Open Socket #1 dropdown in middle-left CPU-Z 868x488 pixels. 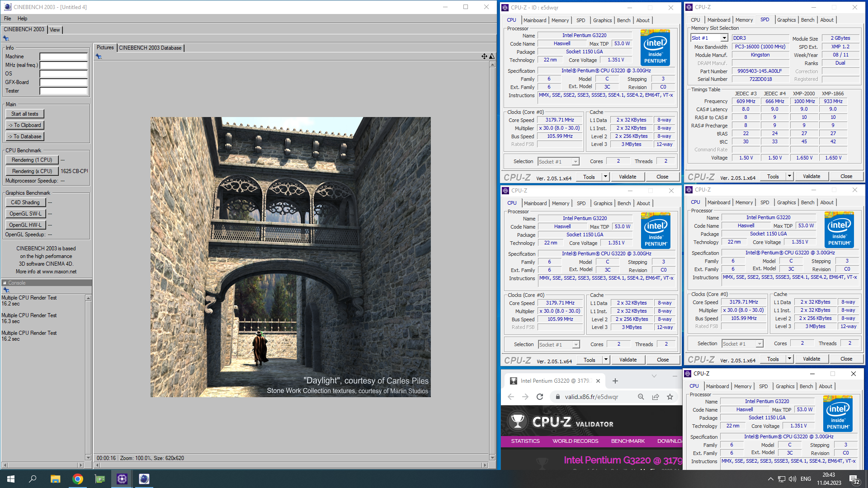click(576, 345)
